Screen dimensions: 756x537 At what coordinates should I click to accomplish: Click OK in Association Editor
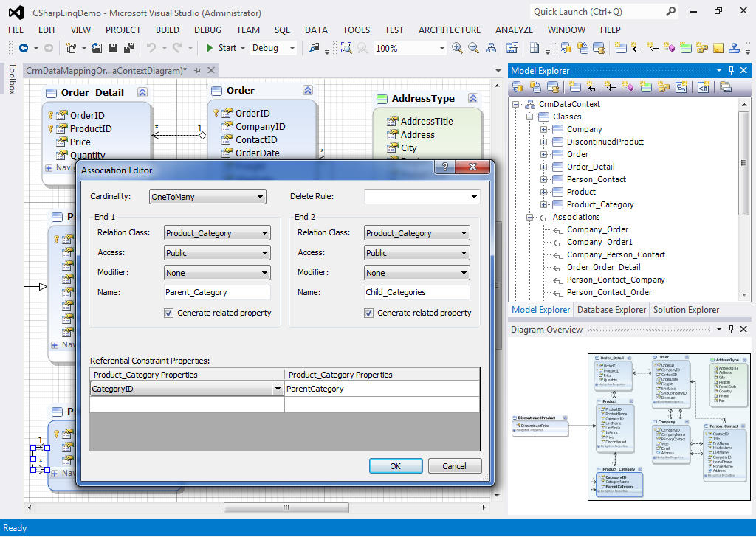click(396, 465)
